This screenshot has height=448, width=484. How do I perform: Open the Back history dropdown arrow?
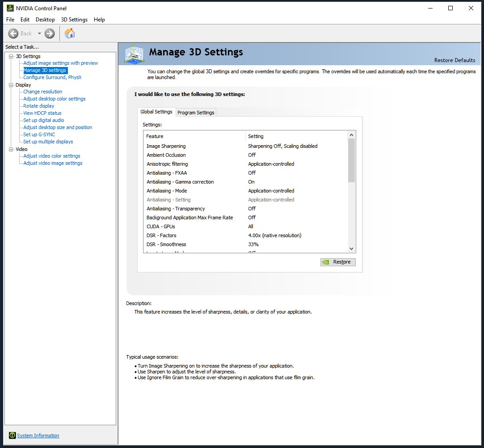click(x=39, y=33)
